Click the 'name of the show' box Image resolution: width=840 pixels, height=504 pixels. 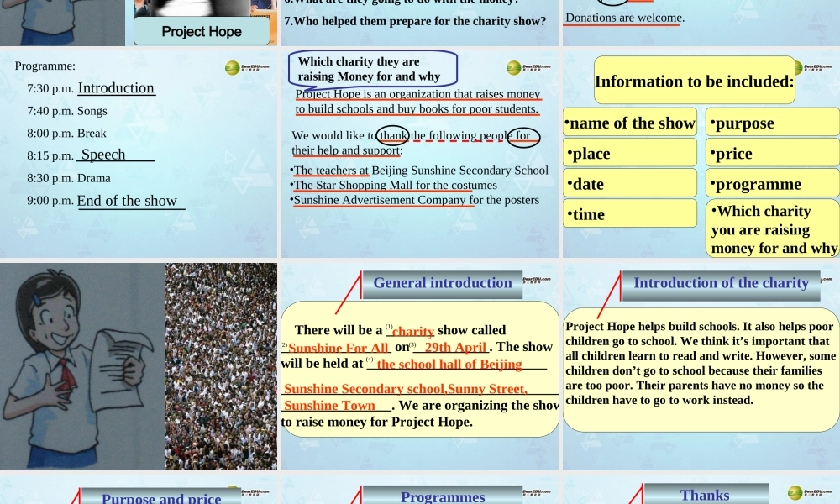point(630,122)
